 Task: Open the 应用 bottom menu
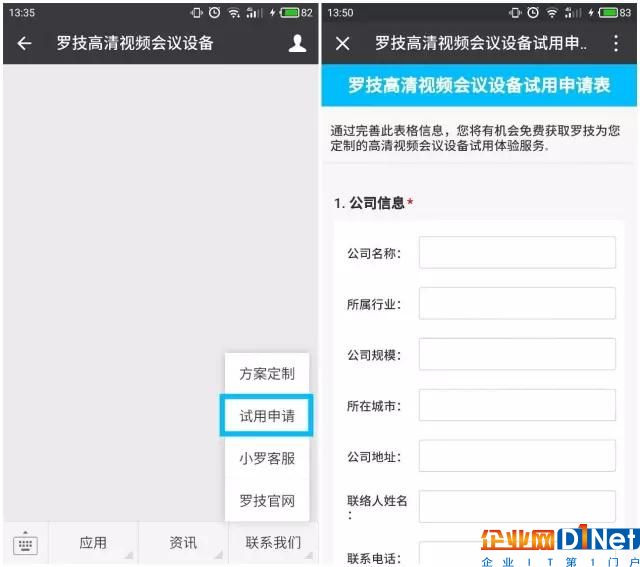[93, 543]
